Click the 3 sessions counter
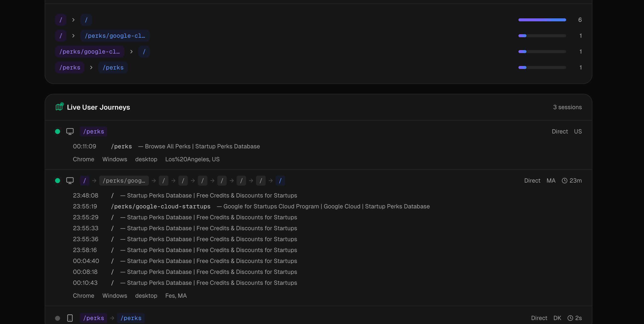 coord(568,107)
